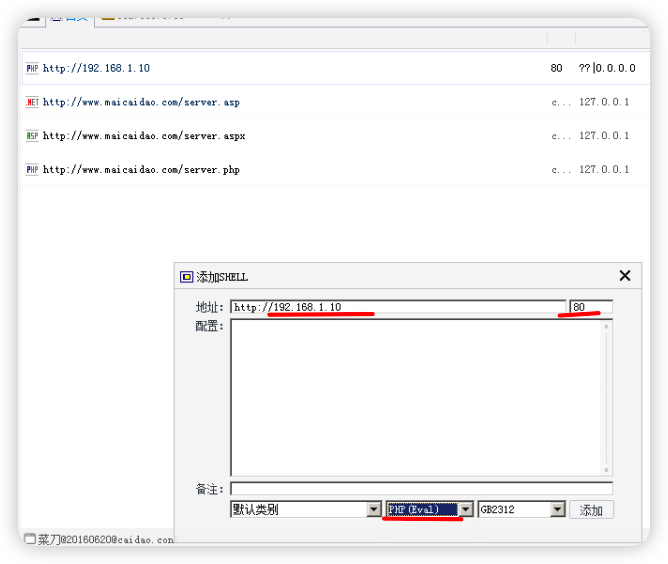The image size is (668, 564).
Task: Close the 添加SHELL dialog
Action: (625, 276)
